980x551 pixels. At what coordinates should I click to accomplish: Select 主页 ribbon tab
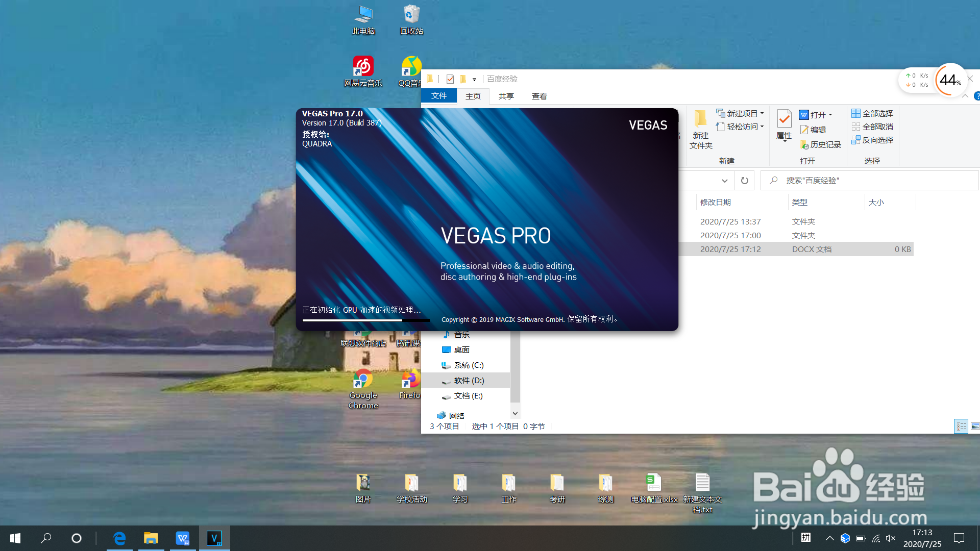pos(473,96)
